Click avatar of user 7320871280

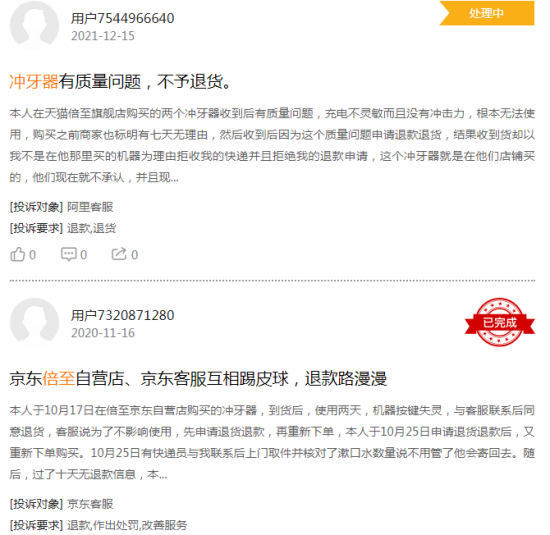pos(34,322)
